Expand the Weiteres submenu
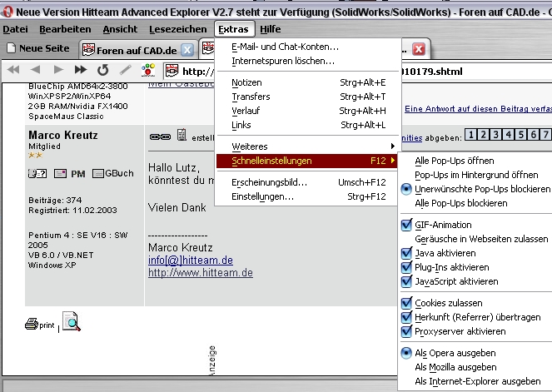This screenshot has height=392, width=552. tap(306, 146)
